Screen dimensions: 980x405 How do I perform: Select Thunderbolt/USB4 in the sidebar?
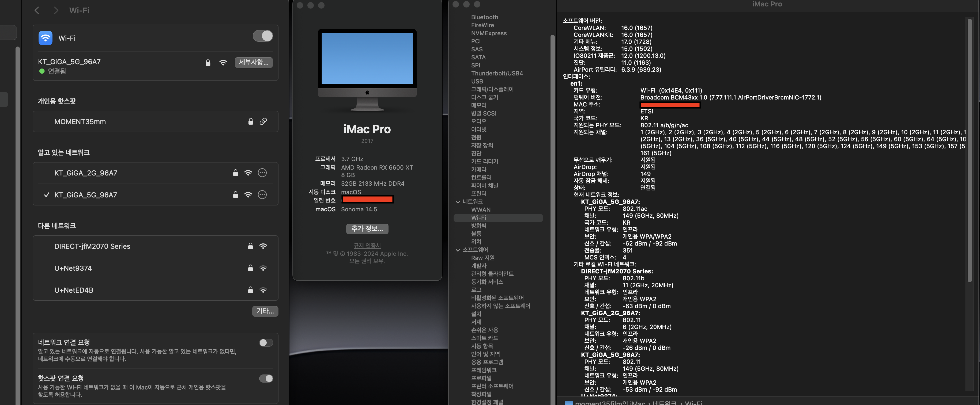497,73
